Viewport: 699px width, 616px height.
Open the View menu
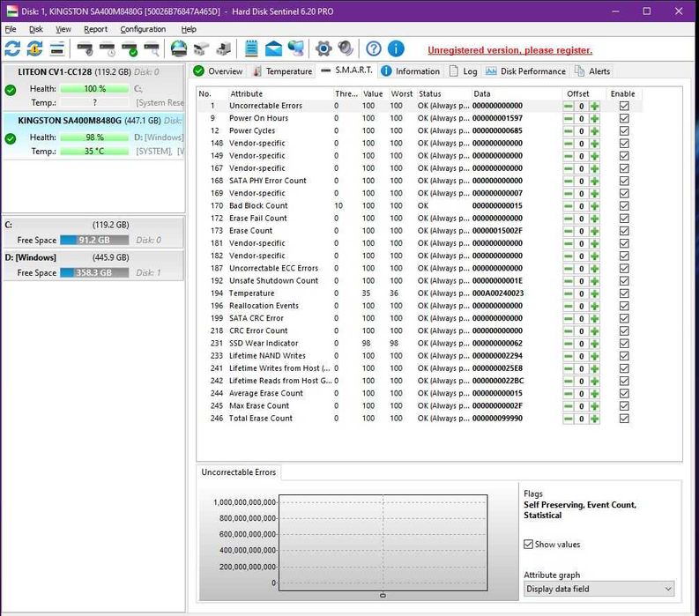coord(63,29)
